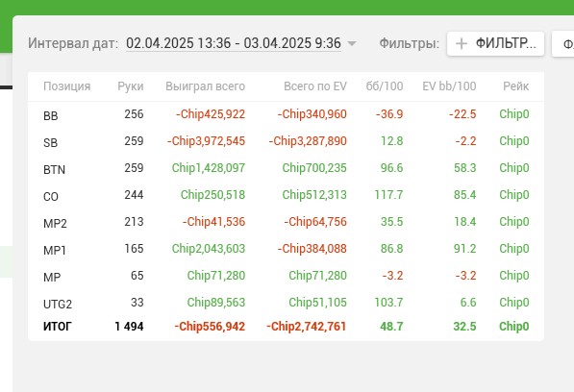This screenshot has height=392, width=574.
Task: Click the ИТОГ totals row
Action: 286,326
